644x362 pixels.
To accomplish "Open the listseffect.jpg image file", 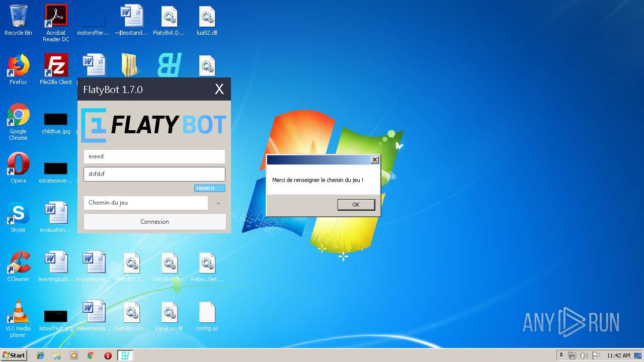I will click(x=56, y=320).
